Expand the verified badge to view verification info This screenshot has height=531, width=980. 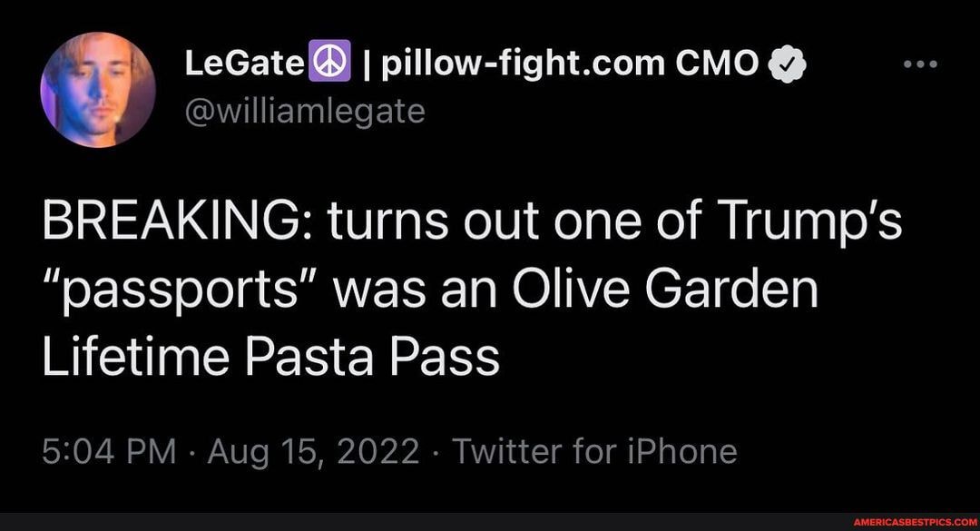pyautogui.click(x=789, y=63)
